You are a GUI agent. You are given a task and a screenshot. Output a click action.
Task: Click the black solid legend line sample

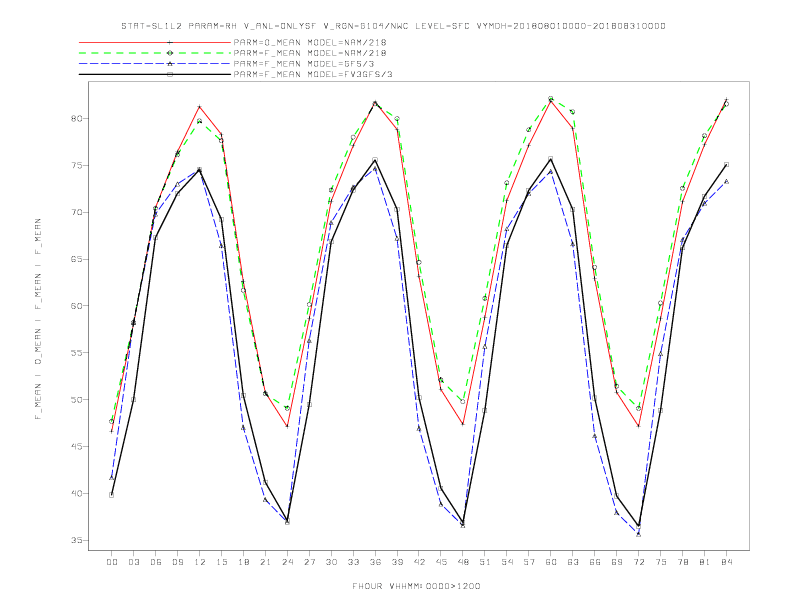pos(155,74)
